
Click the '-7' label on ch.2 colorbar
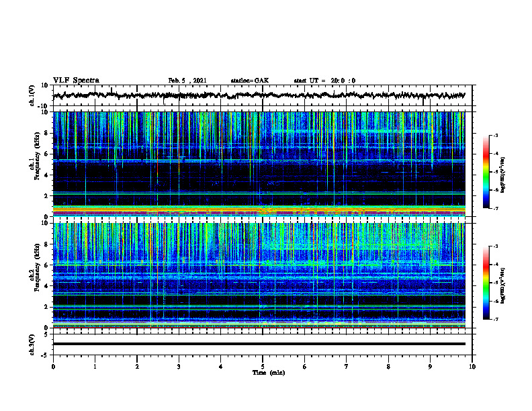pyautogui.click(x=495, y=319)
